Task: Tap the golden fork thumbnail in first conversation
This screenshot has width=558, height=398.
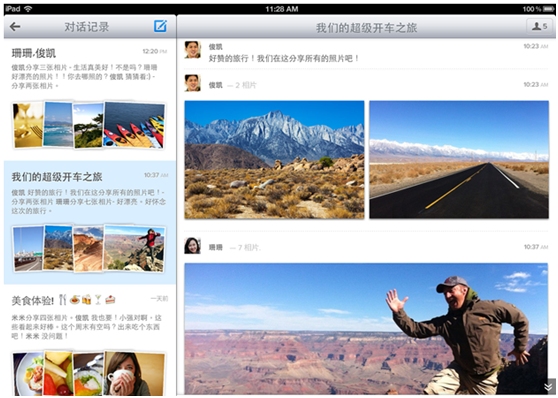Action: 28,125
